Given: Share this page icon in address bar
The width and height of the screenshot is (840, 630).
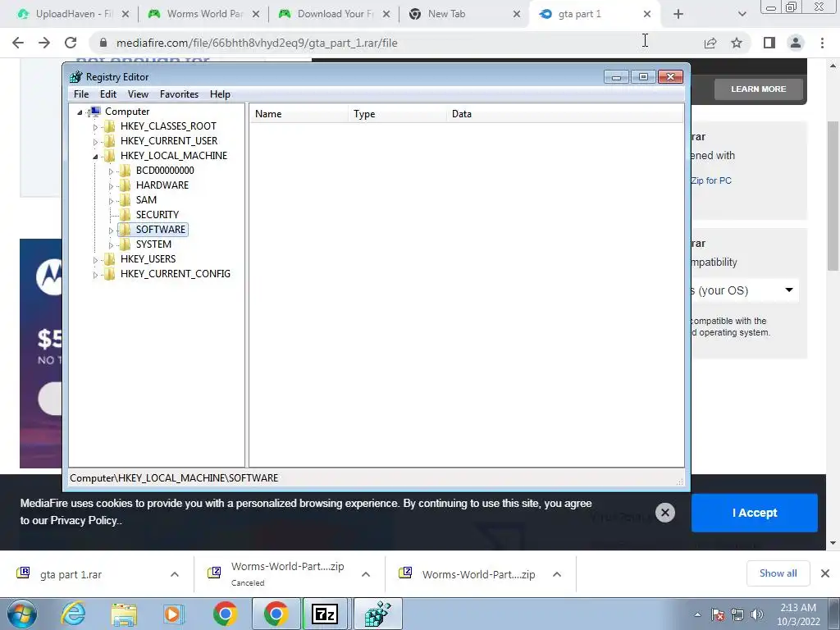Looking at the screenshot, I should [x=710, y=43].
